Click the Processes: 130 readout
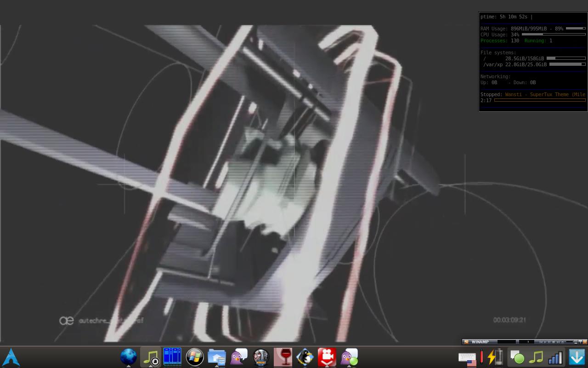The image size is (588, 368). click(500, 40)
